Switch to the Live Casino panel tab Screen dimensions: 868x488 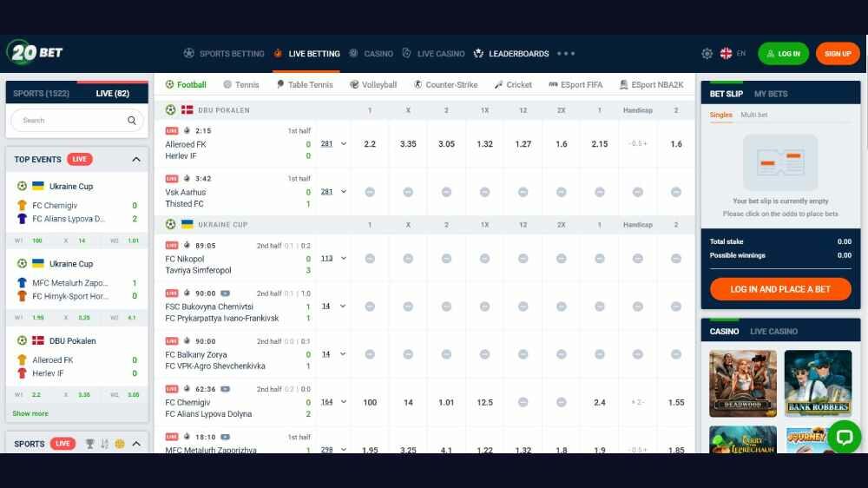point(773,331)
